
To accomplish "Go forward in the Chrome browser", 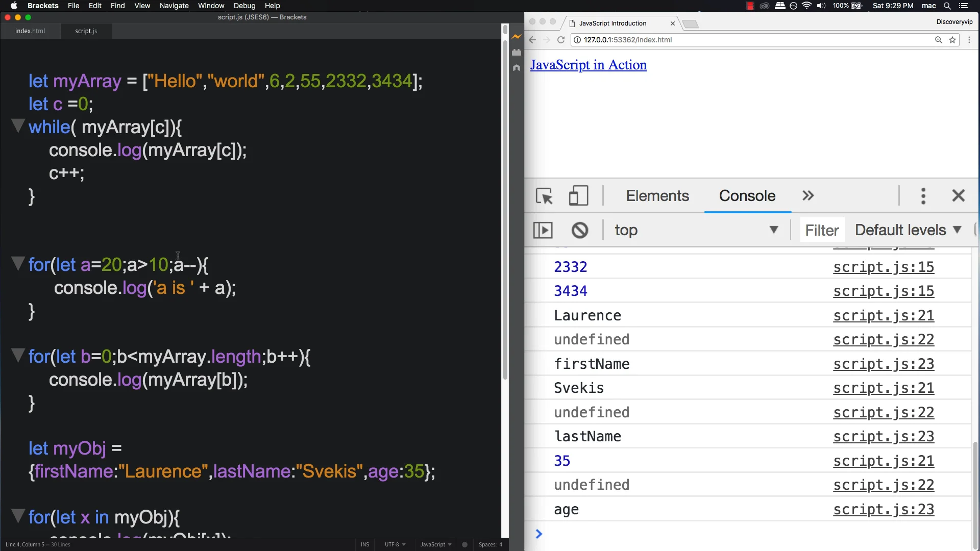I will (547, 40).
